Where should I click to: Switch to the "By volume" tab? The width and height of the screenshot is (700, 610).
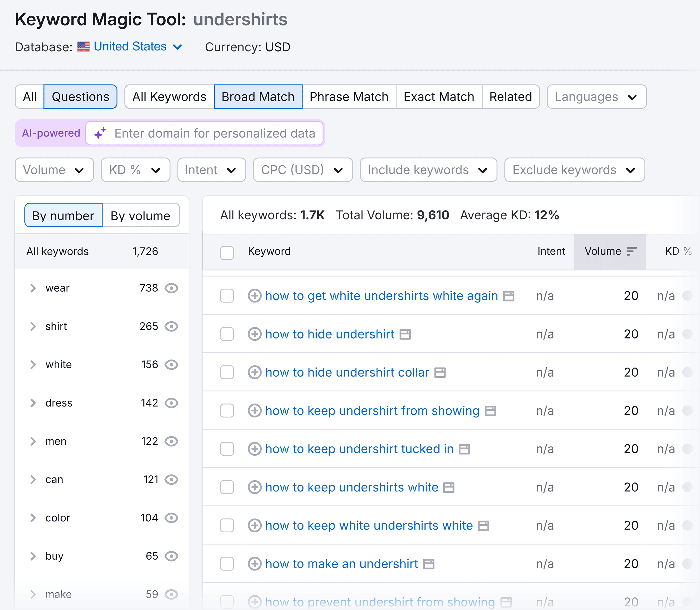[141, 215]
